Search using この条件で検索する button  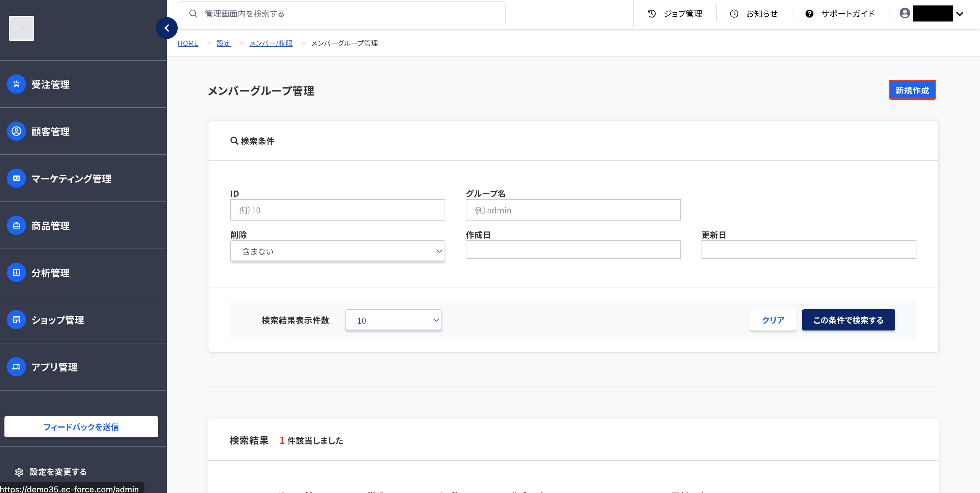[x=848, y=320]
